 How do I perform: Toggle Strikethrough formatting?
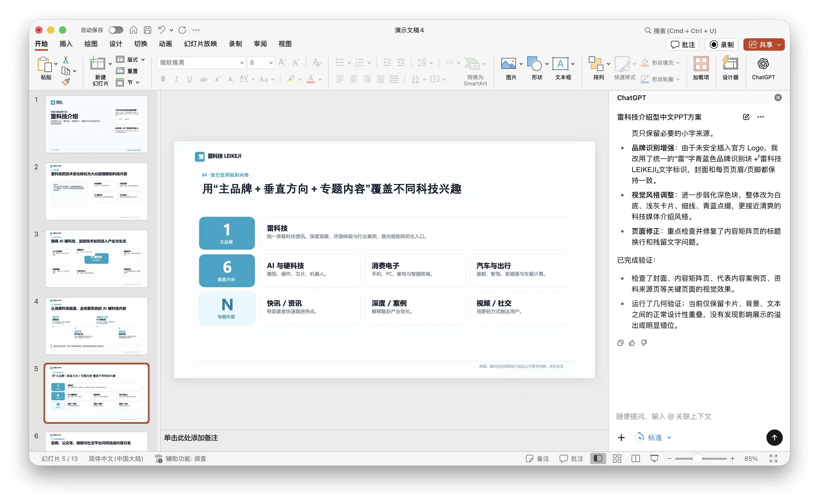coord(203,79)
